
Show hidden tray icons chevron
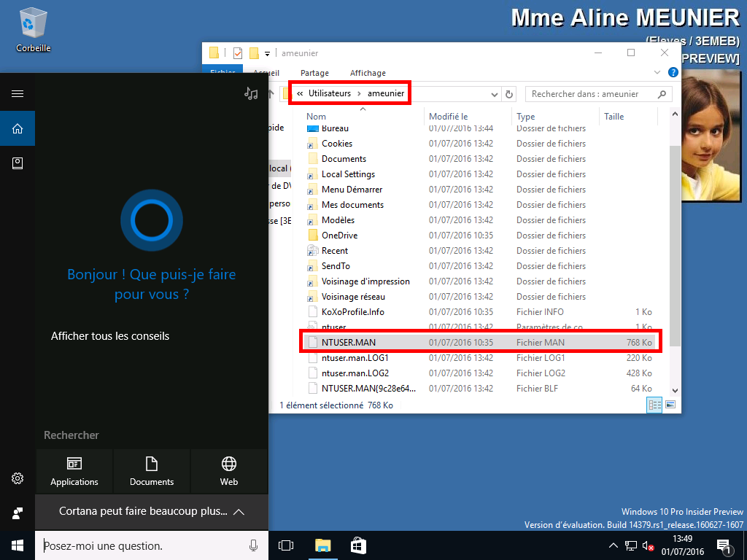coord(613,545)
